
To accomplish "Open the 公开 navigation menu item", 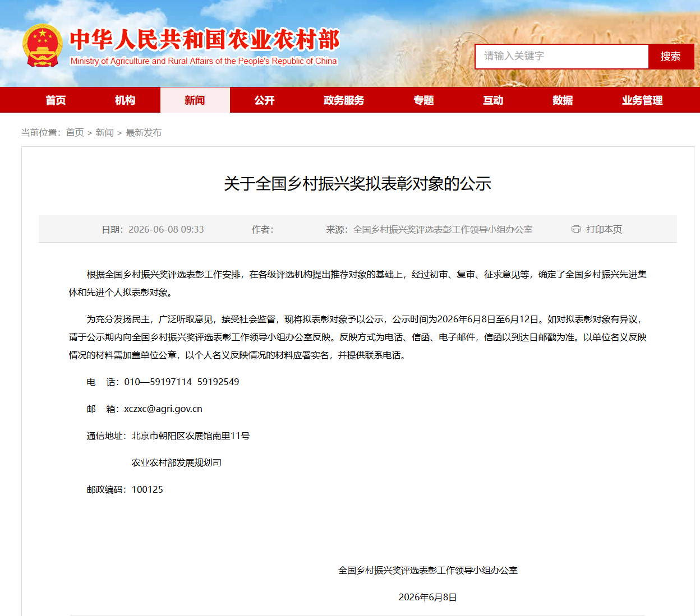I will click(265, 100).
